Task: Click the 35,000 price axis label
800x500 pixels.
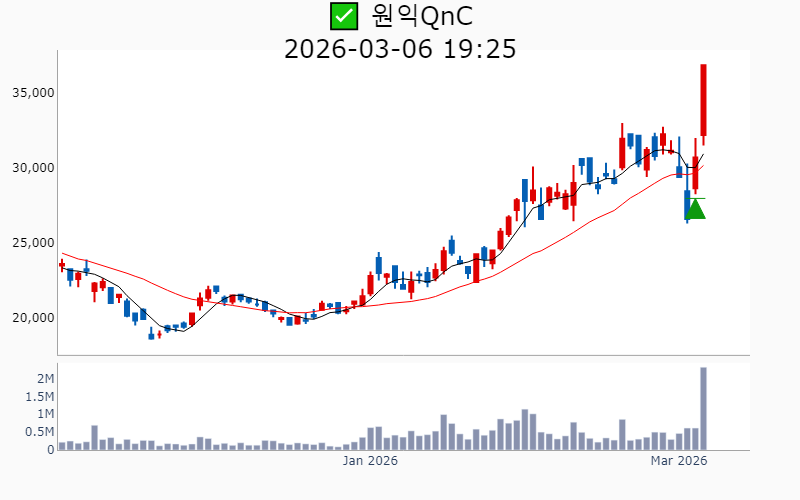Action: [33, 93]
